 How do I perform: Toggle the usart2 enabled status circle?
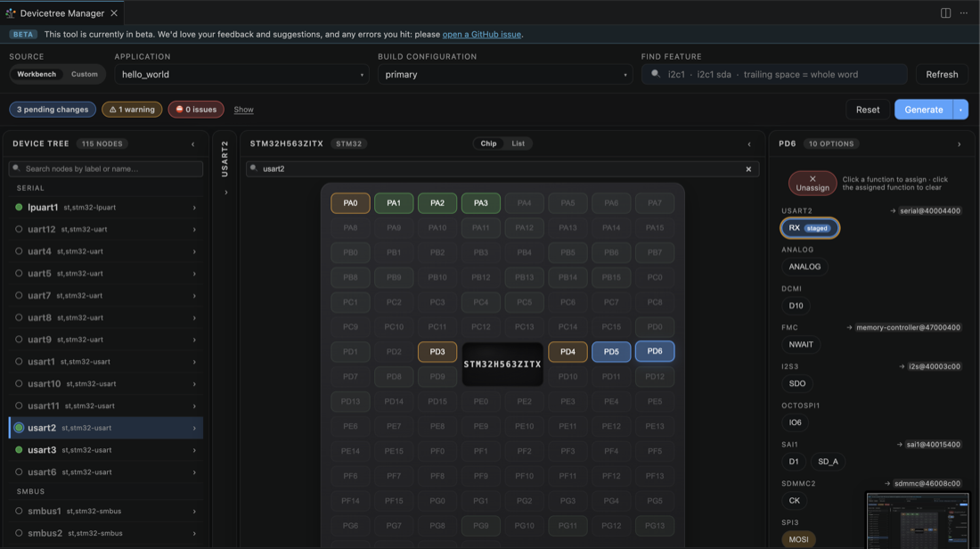pos(19,428)
